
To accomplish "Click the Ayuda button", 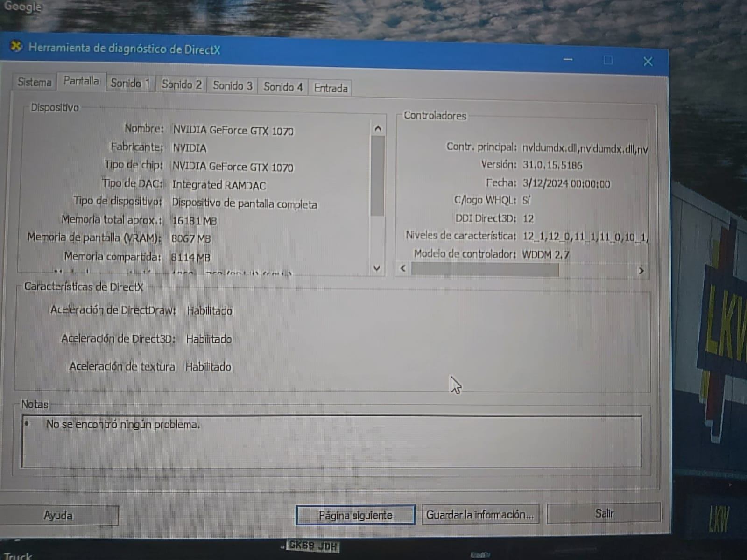I will coord(58,516).
